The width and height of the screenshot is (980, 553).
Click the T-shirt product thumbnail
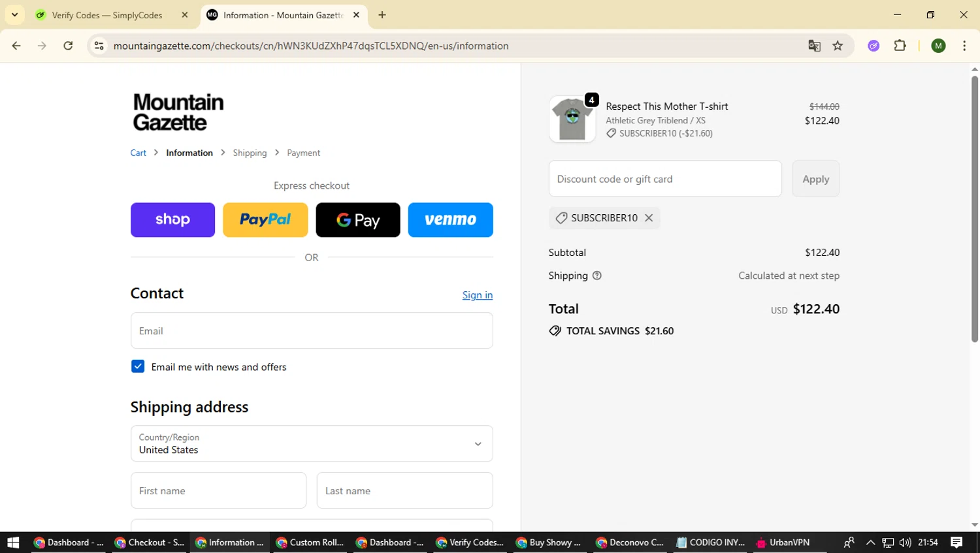pos(572,119)
